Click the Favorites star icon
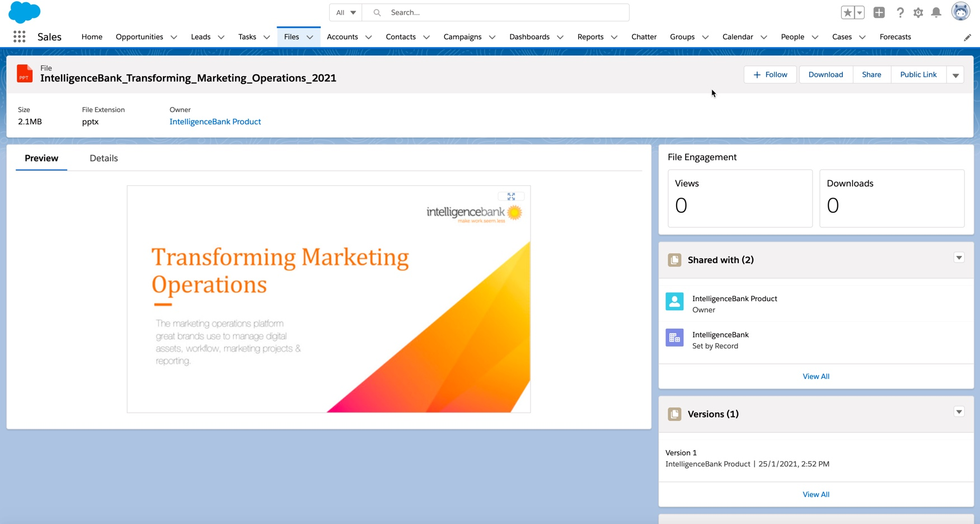 pos(847,12)
